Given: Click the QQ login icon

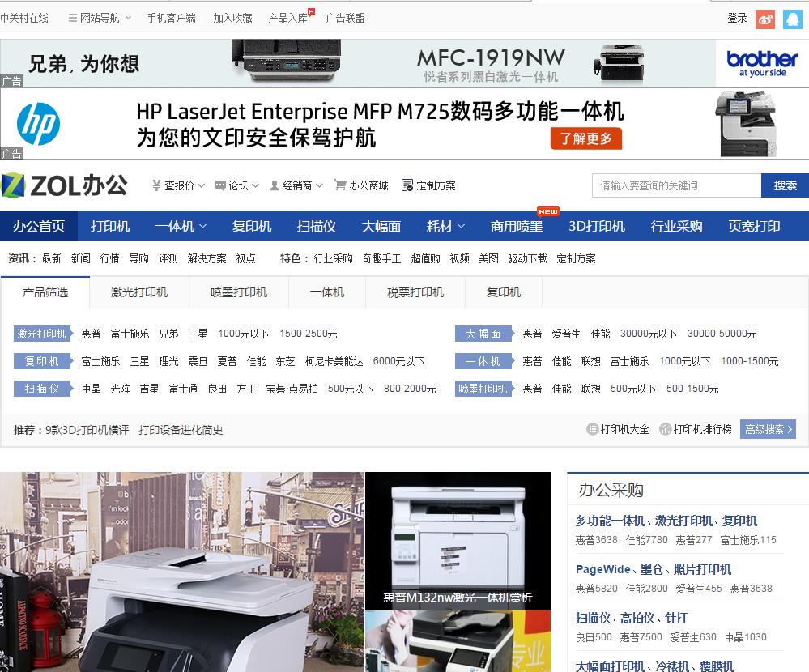Looking at the screenshot, I should pos(793,19).
